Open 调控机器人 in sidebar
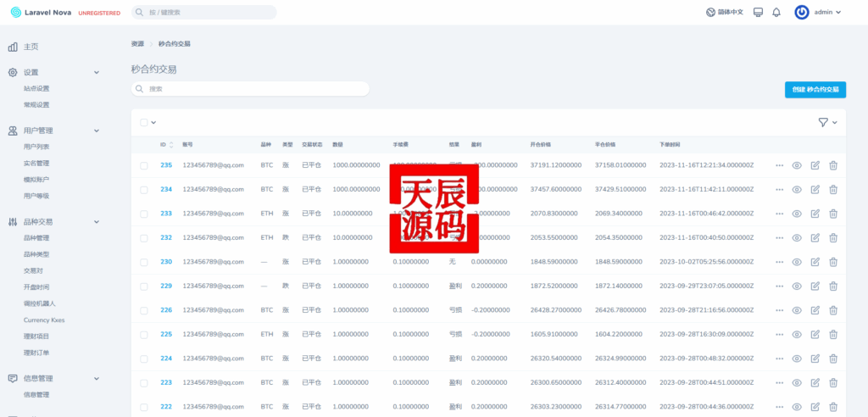Image resolution: width=868 pixels, height=417 pixels. 39,303
